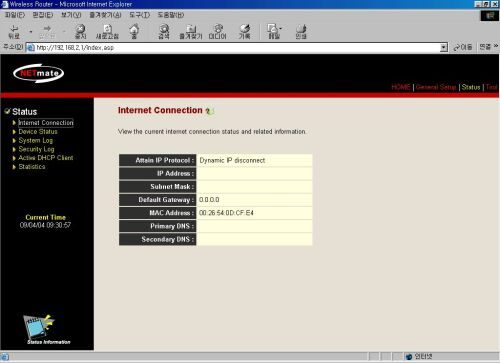Open the Search toolbar icon

(x=164, y=32)
